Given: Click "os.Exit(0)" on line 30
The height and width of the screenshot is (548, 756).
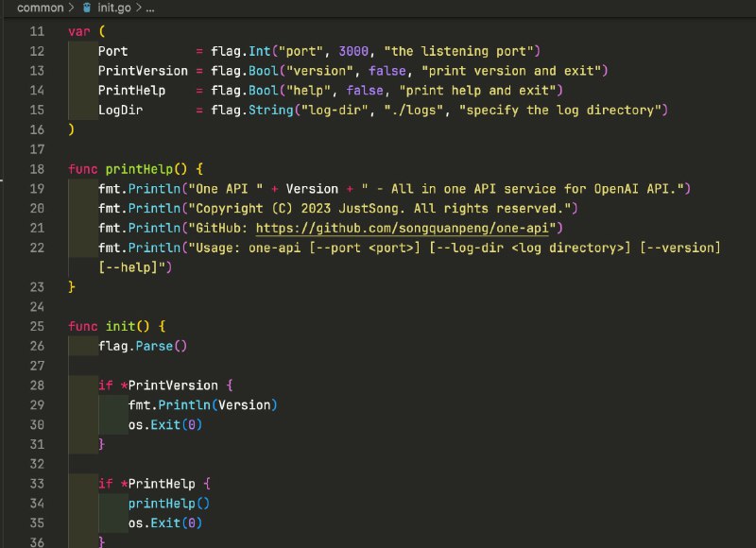Looking at the screenshot, I should pos(166,424).
